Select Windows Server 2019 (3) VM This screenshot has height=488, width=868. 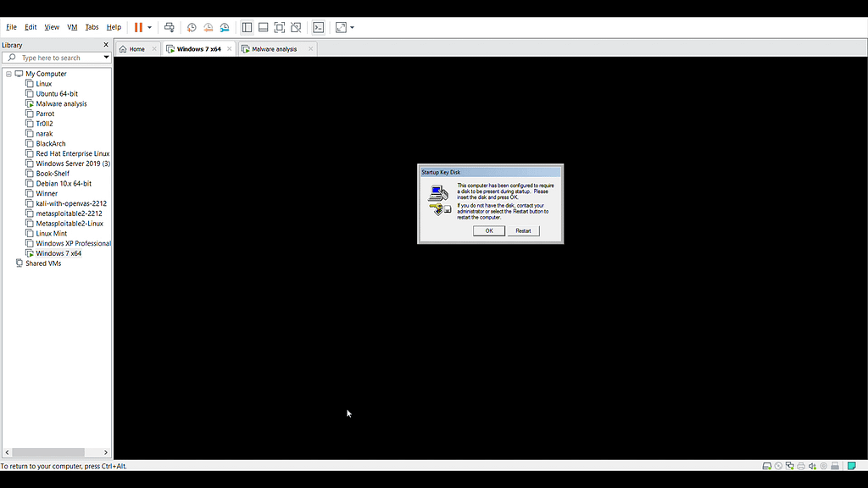[73, 164]
